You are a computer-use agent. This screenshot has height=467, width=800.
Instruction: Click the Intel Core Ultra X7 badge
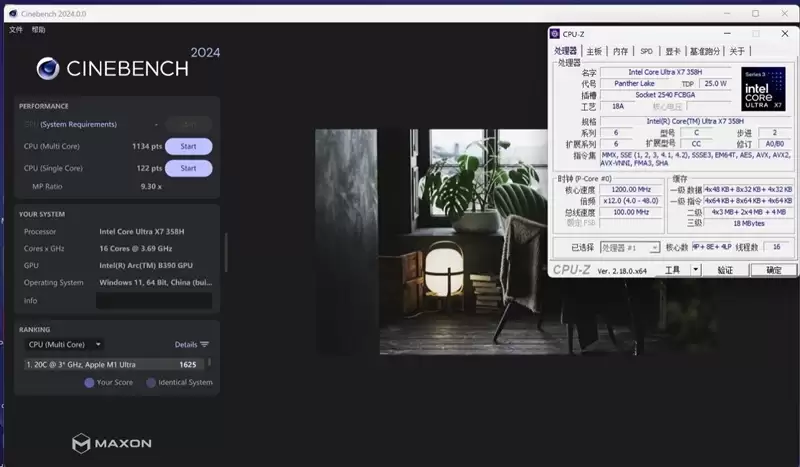pos(764,90)
